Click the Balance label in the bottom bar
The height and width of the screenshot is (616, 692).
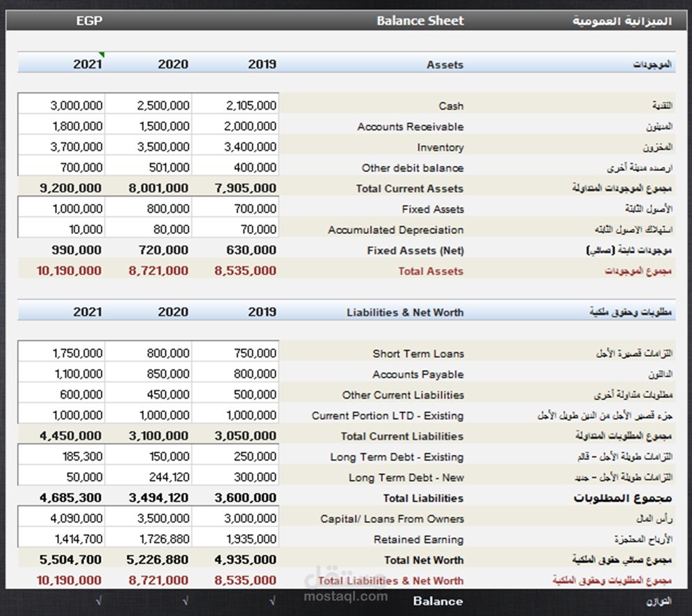pyautogui.click(x=438, y=601)
